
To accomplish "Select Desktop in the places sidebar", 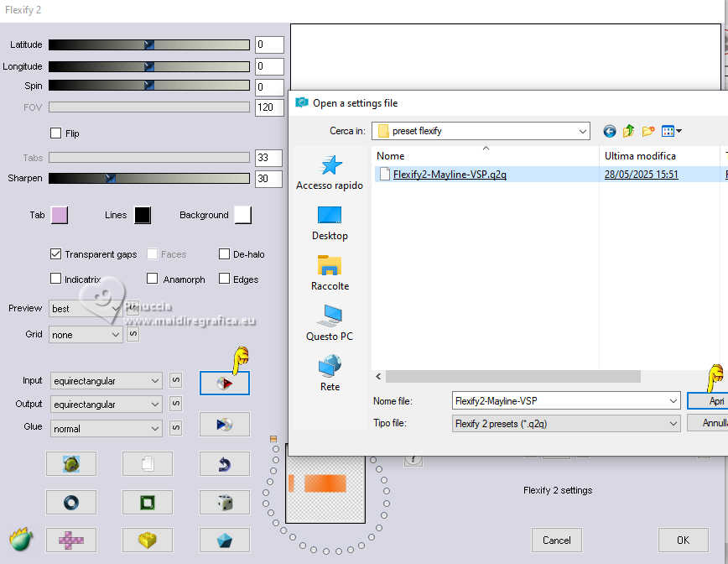I will [330, 223].
